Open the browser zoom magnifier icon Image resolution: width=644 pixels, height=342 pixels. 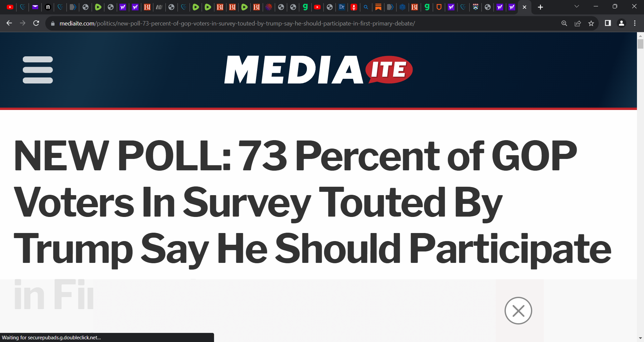click(x=564, y=23)
